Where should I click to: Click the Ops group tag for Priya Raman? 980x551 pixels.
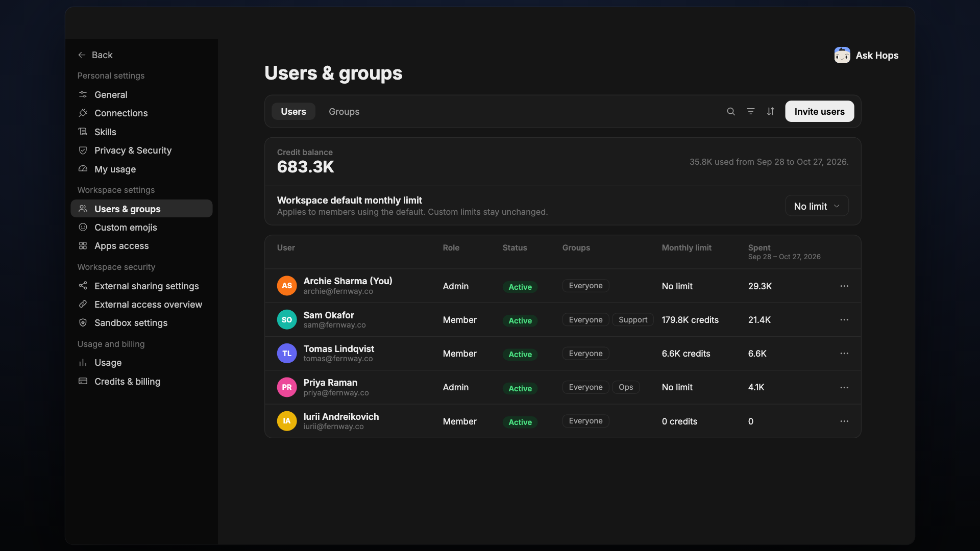(x=626, y=387)
